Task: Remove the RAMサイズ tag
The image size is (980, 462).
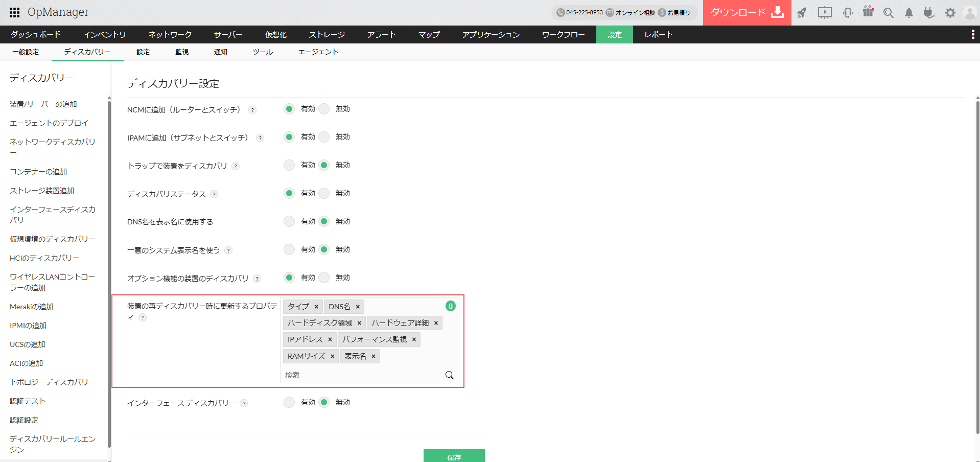Action: pyautogui.click(x=332, y=356)
